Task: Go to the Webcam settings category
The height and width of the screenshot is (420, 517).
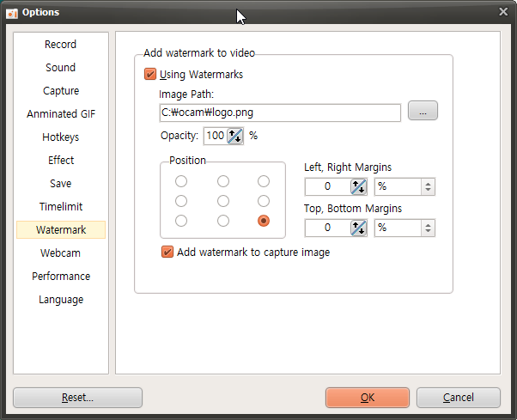Action: point(61,253)
